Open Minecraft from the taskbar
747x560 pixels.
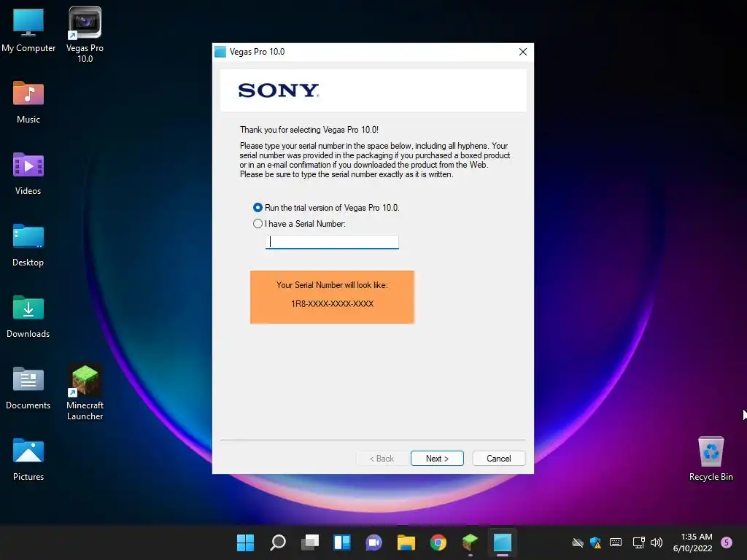pyautogui.click(x=471, y=542)
